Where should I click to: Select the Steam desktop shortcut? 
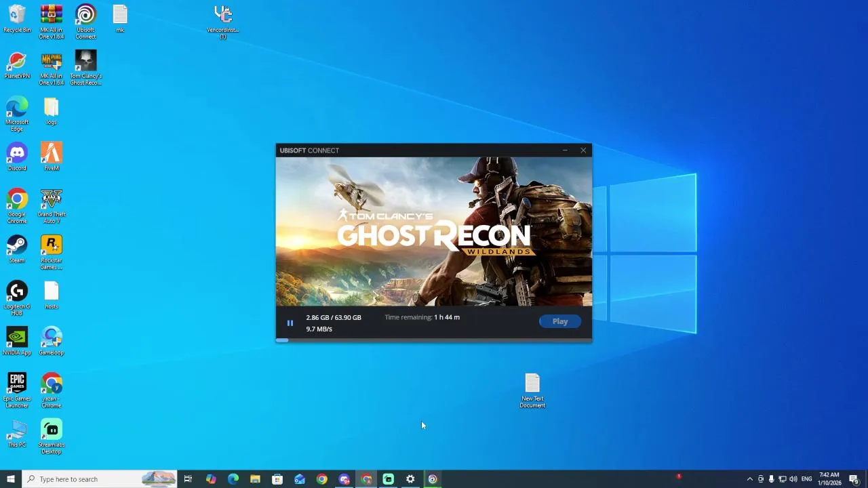pos(17,249)
